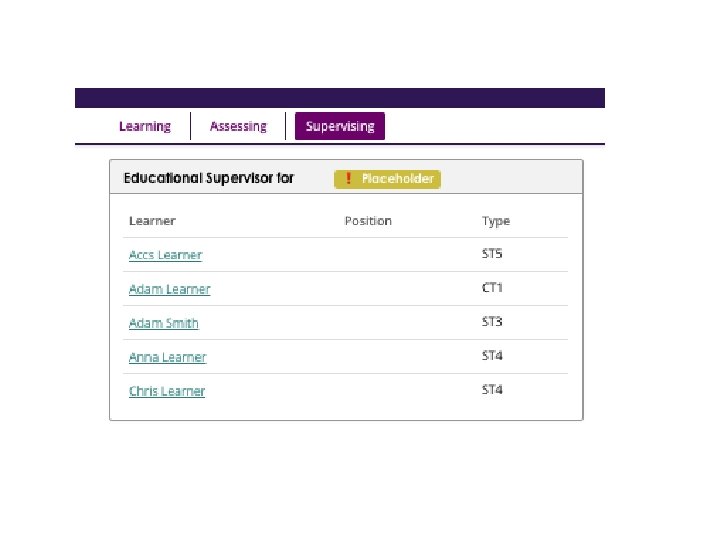Click the dark purple header bar
Screen dimensions: 720x540
click(340, 98)
